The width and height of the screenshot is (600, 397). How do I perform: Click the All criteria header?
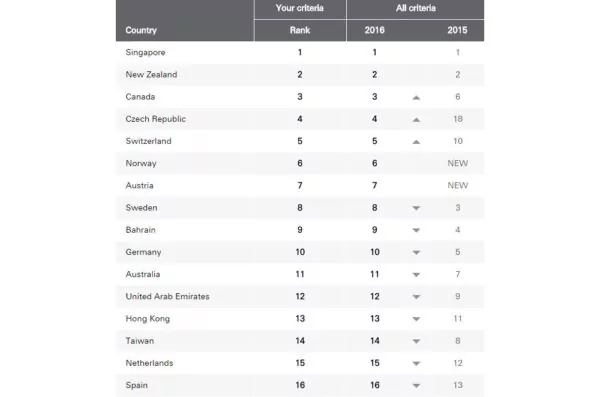(x=416, y=8)
